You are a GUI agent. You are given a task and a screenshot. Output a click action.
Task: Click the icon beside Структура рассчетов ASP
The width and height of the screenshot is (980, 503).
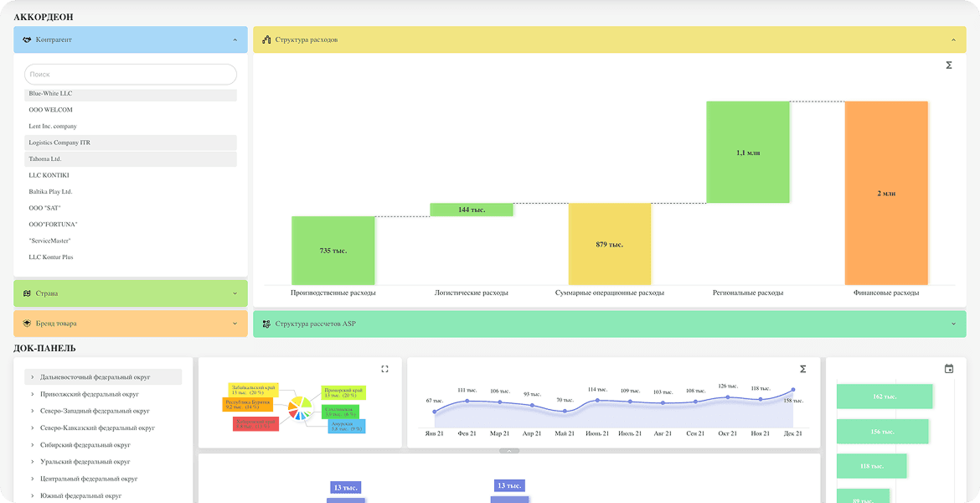point(266,324)
